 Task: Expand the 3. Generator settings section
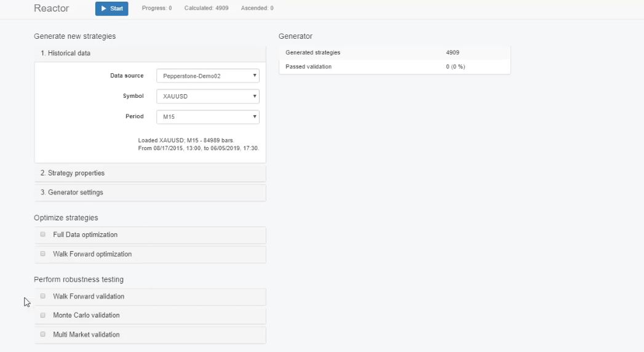[71, 193]
